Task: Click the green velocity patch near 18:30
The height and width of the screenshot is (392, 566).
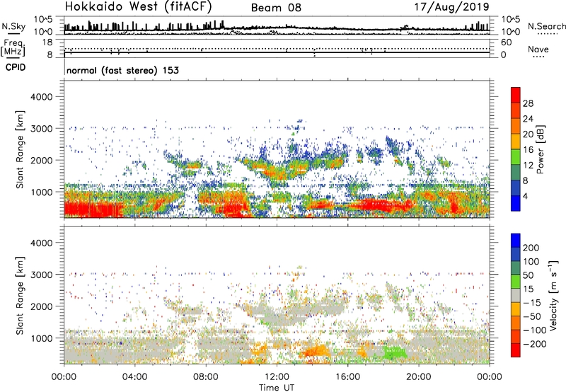Action: point(394,352)
